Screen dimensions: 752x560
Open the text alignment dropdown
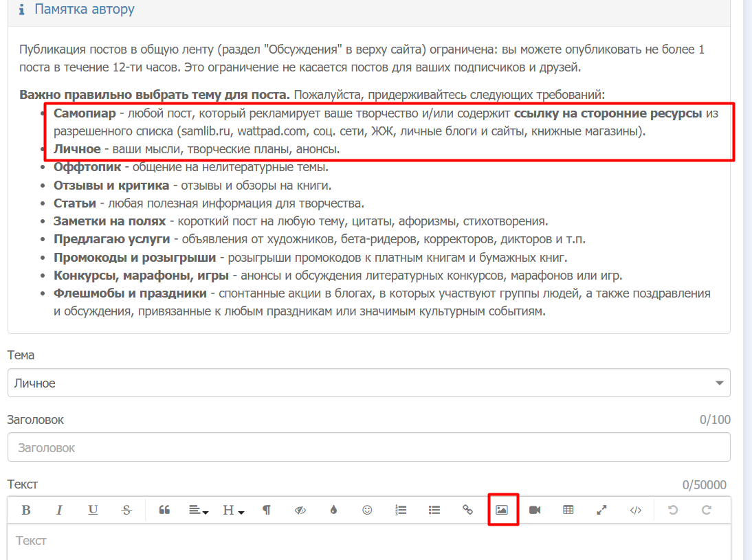click(198, 510)
